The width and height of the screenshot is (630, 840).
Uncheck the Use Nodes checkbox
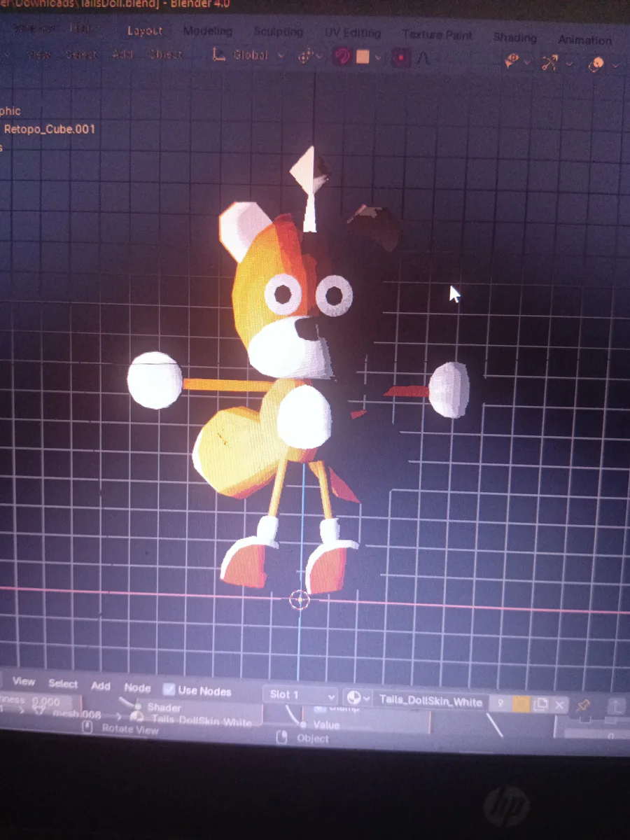pos(169,690)
